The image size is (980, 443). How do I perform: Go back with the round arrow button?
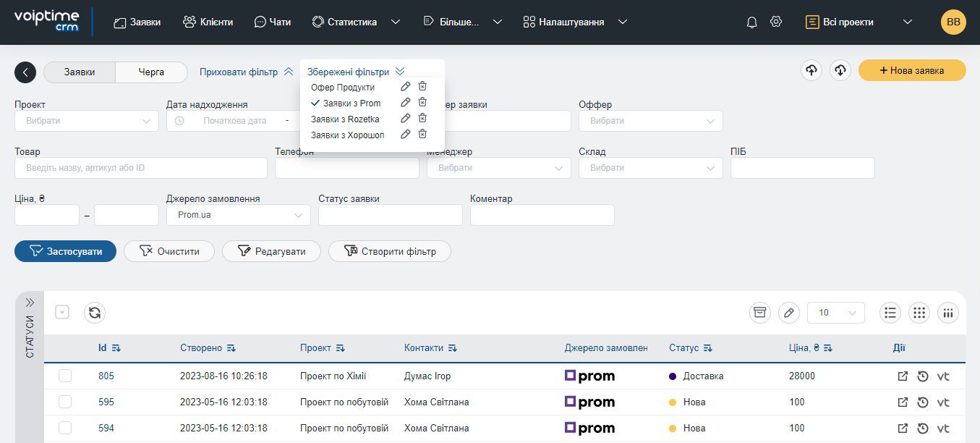pyautogui.click(x=25, y=72)
